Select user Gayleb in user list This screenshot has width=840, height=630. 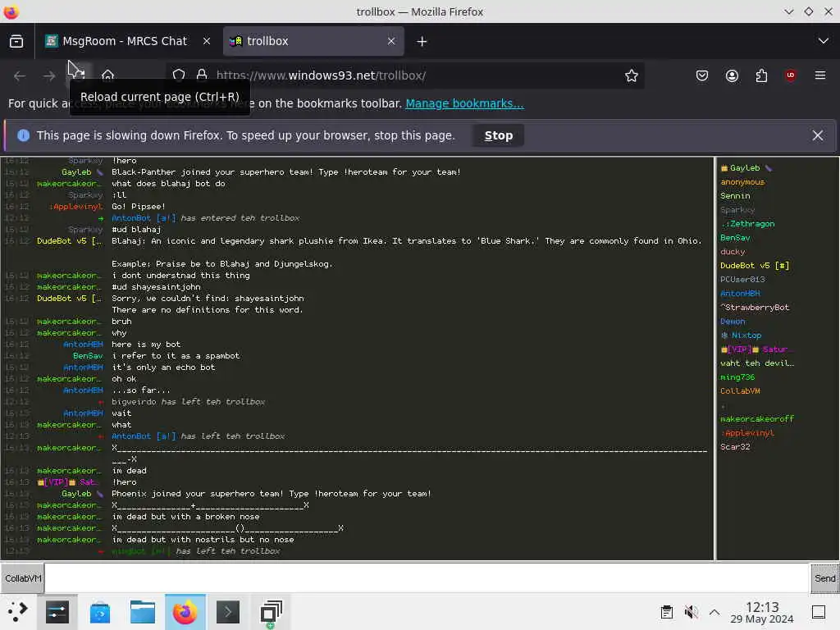pyautogui.click(x=745, y=168)
